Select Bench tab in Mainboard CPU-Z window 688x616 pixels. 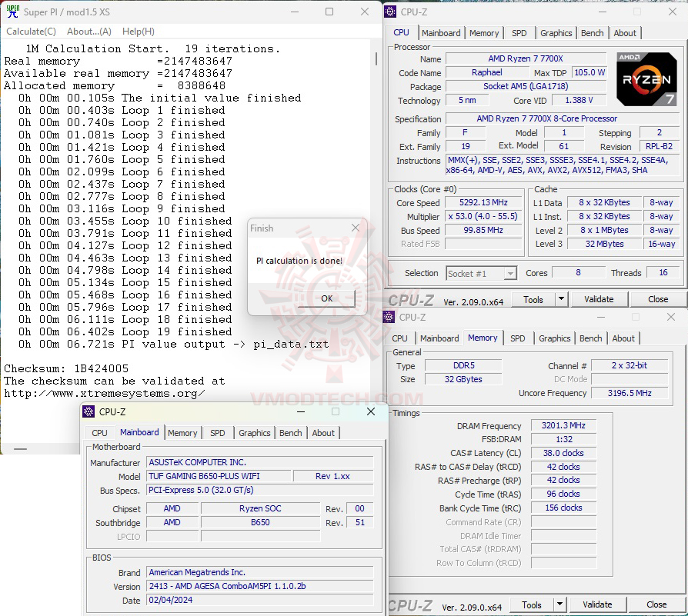[290, 433]
